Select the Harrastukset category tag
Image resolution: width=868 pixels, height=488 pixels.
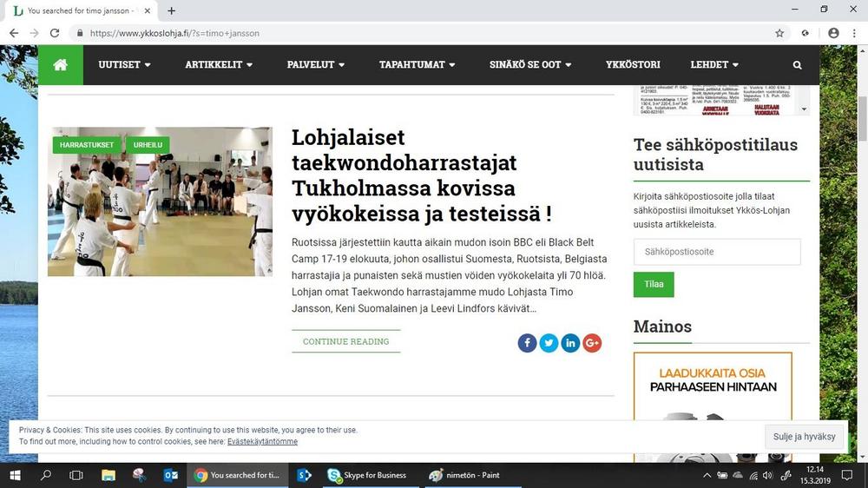(87, 145)
